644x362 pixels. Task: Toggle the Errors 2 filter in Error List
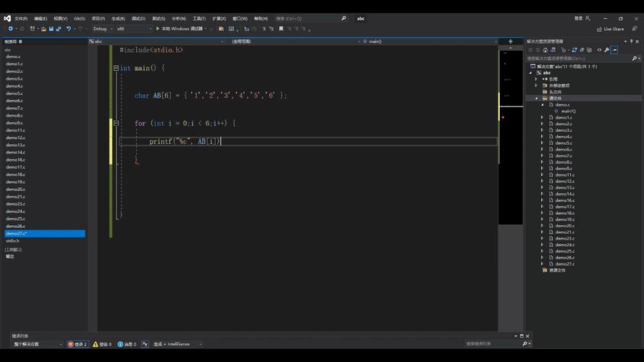coord(78,345)
